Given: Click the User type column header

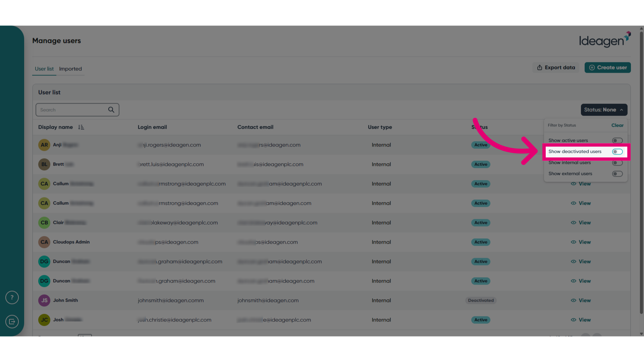Looking at the screenshot, I should tap(380, 127).
